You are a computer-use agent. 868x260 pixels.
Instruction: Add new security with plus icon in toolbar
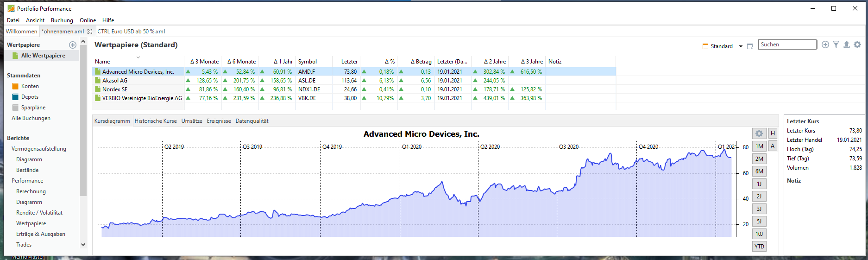coord(825,44)
